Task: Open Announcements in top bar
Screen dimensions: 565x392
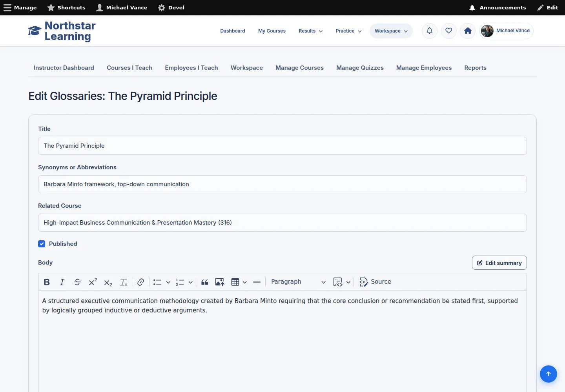Action: coord(498,7)
